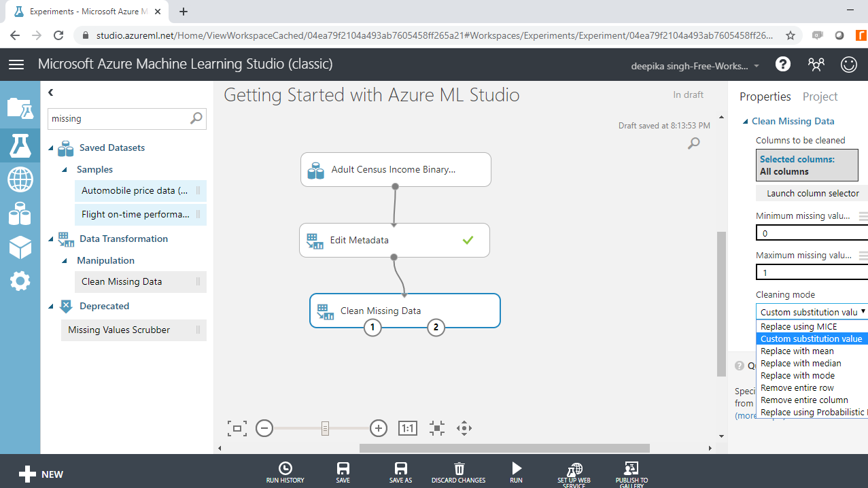
Task: Select Remove entire row option
Action: pyautogui.click(x=812, y=388)
